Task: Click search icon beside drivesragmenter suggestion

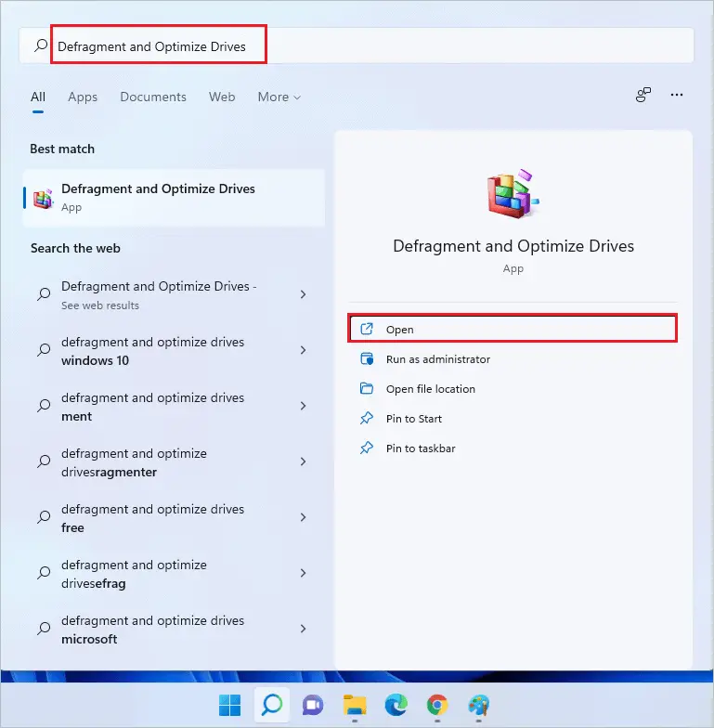Action: pos(44,461)
